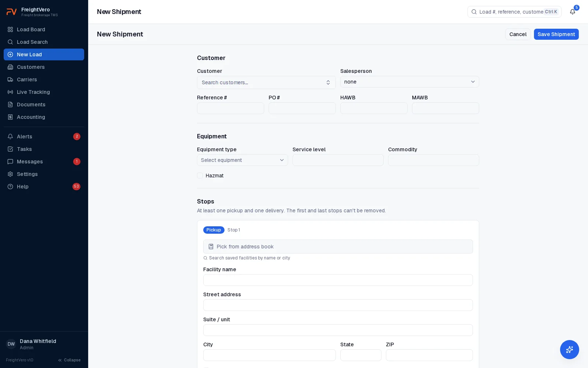Click Cancel button
Screen dimensions: 588x368
(x=518, y=34)
